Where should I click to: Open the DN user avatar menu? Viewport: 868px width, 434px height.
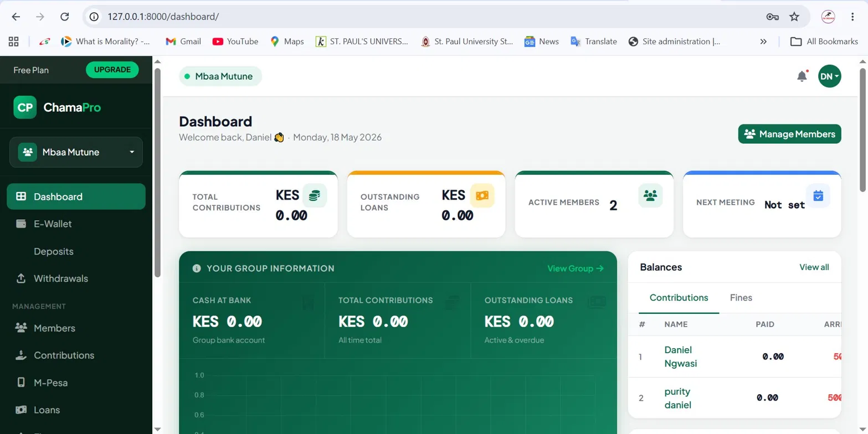pyautogui.click(x=829, y=76)
